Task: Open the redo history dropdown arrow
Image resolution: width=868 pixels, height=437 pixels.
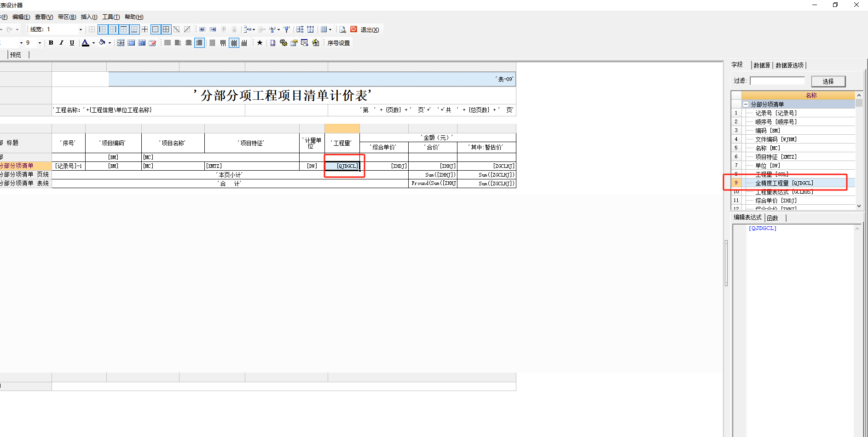Action: coord(17,29)
